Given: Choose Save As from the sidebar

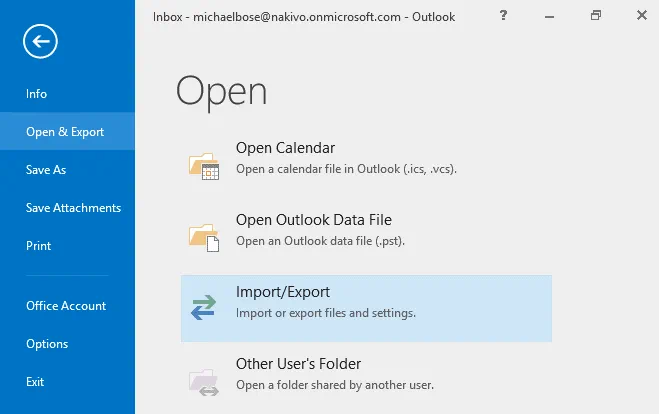Looking at the screenshot, I should tap(46, 170).
